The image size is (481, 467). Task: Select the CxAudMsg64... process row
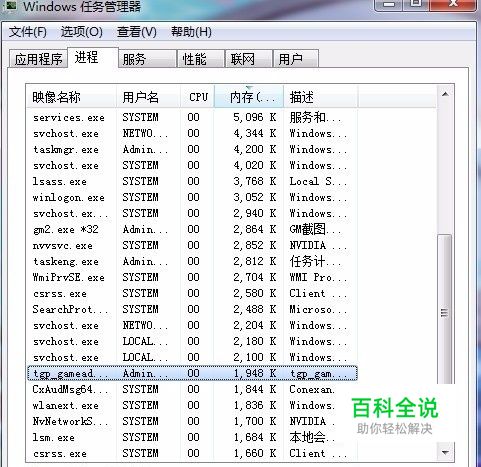pyautogui.click(x=192, y=389)
